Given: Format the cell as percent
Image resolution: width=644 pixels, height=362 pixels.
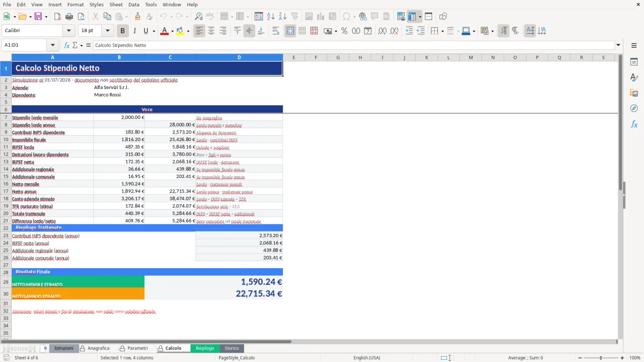Looking at the screenshot, I should (x=344, y=31).
